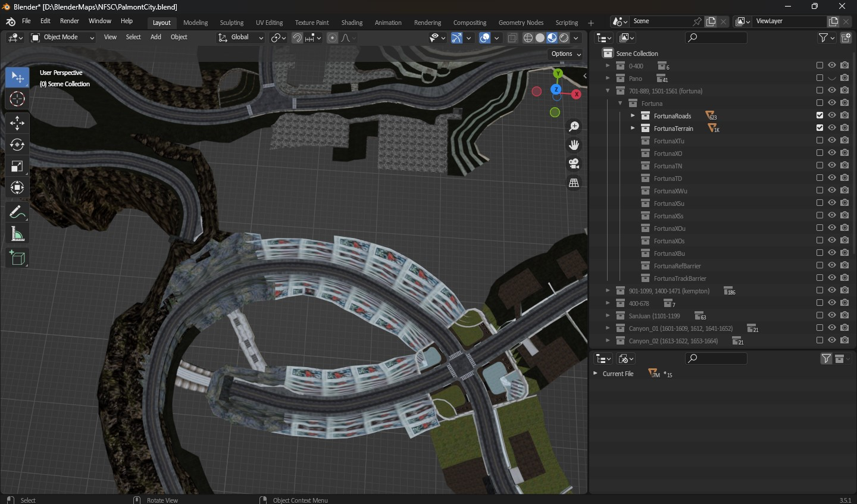Open the viewport Select menu
857x504 pixels.
(133, 37)
